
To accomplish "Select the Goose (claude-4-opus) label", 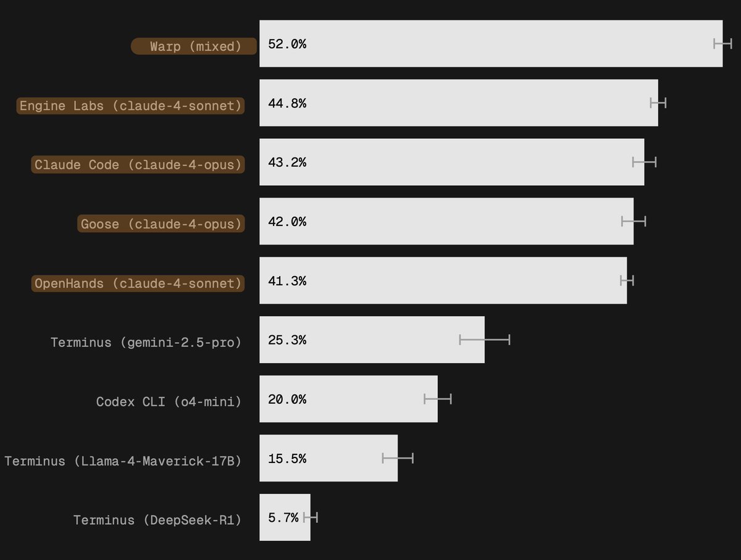I will pyautogui.click(x=161, y=224).
